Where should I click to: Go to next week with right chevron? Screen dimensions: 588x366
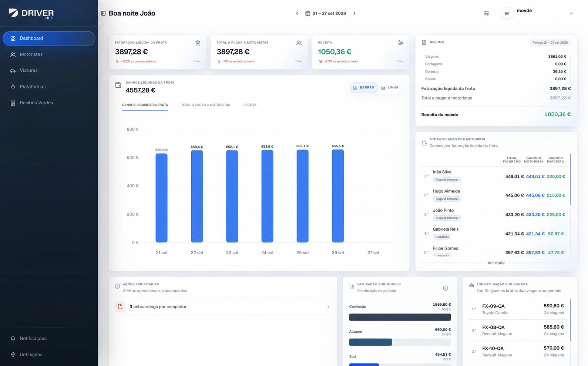click(354, 13)
